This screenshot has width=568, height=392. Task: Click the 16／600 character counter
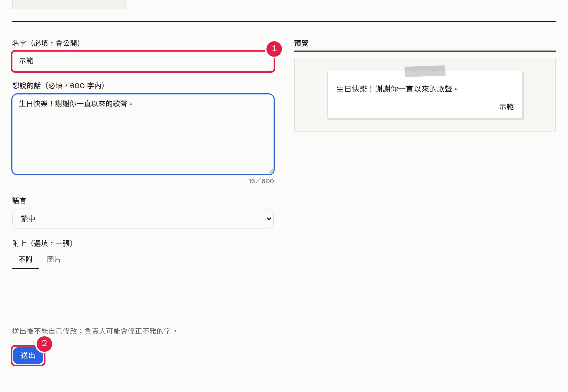(261, 181)
